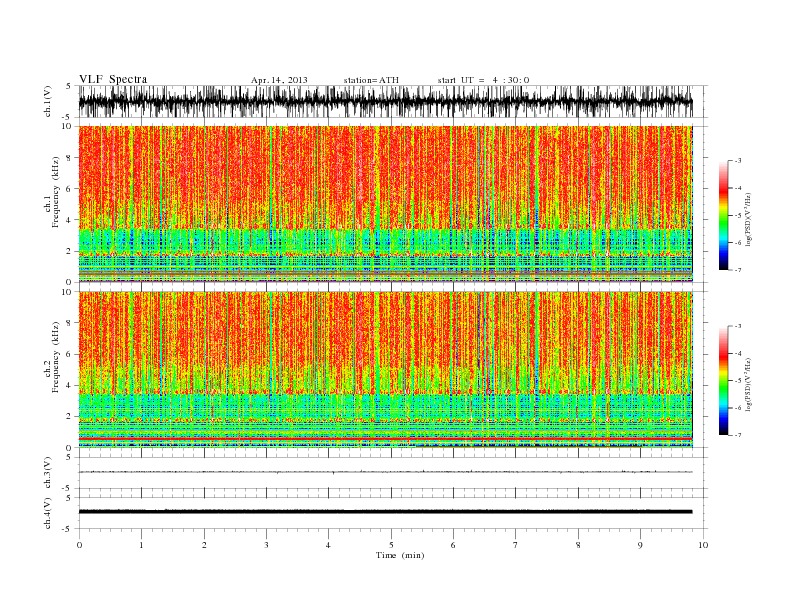792x612 pixels.
Task: Click the '10' kHz tick of ch.1 spectrogram
Action: [x=67, y=126]
